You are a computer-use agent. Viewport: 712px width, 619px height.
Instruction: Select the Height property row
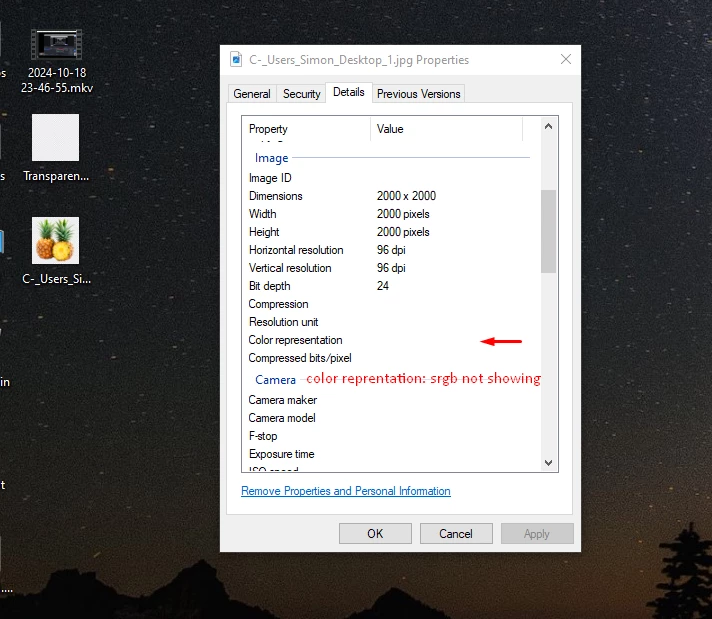pos(391,232)
